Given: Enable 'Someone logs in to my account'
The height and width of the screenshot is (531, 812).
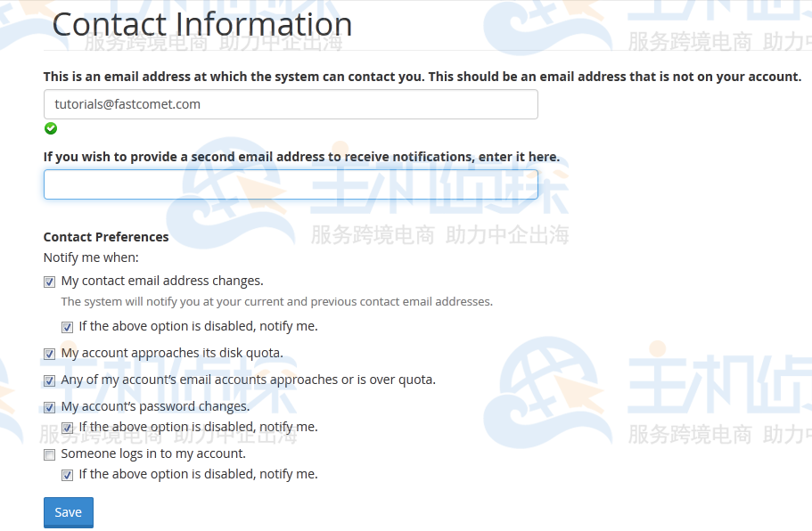Looking at the screenshot, I should tap(49, 455).
